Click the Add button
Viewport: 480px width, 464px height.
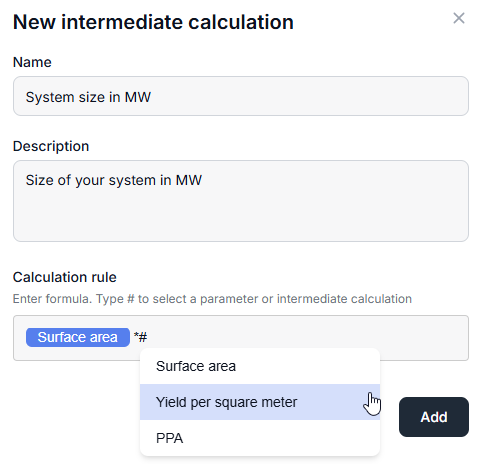(434, 417)
